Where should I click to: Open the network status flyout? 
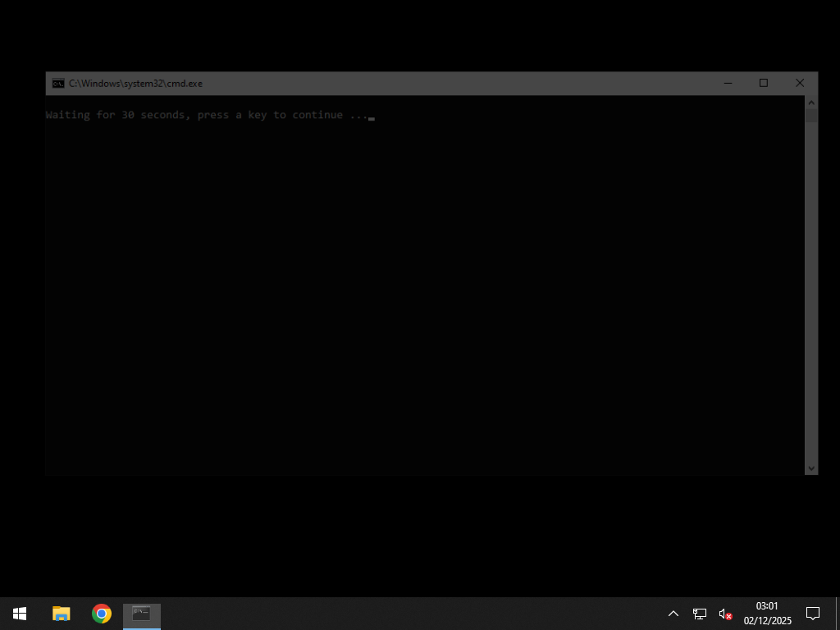(x=699, y=613)
